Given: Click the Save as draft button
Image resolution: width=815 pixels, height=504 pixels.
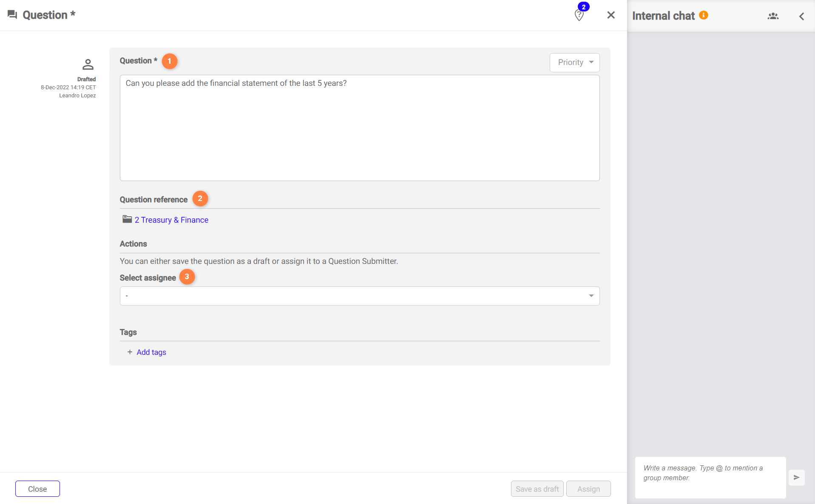Looking at the screenshot, I should point(537,489).
